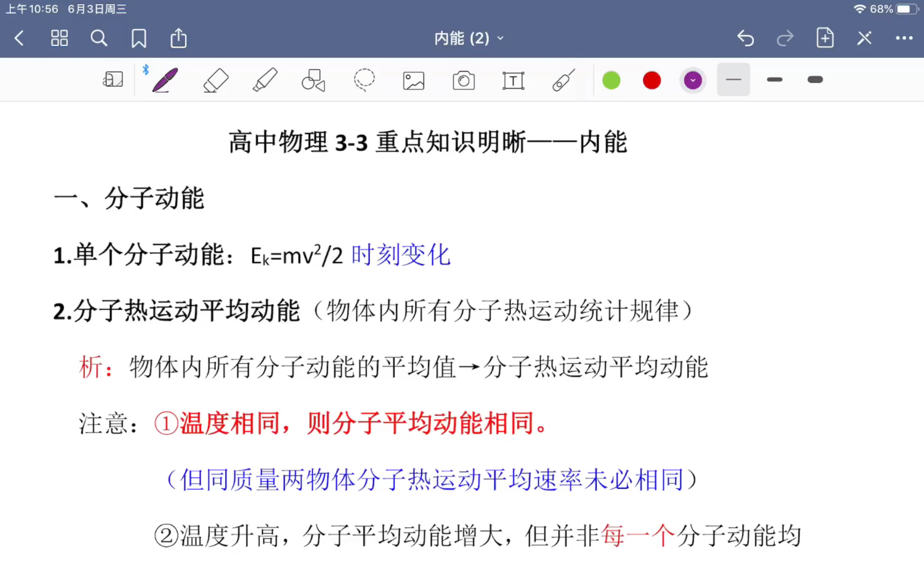Tap the heading 2.分子热运动平均动能
924x579 pixels.
(x=176, y=311)
